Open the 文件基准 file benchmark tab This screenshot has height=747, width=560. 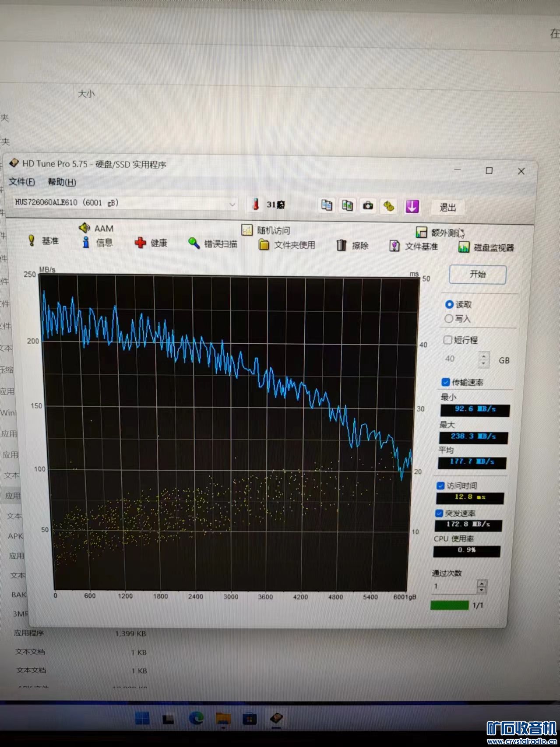414,247
